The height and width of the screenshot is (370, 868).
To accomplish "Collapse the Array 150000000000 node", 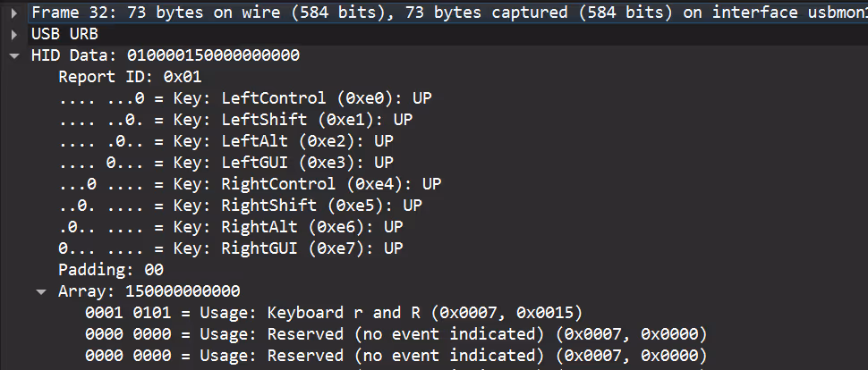I will pyautogui.click(x=41, y=291).
